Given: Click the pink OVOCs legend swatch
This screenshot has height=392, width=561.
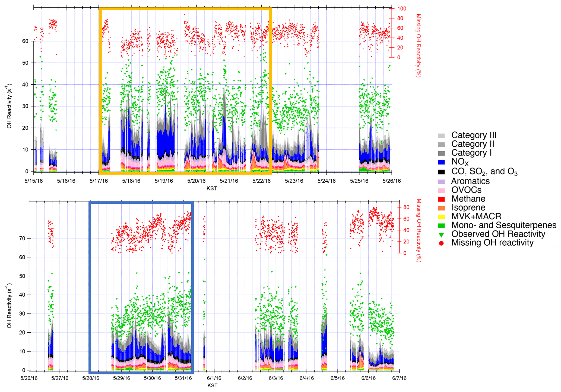Looking at the screenshot, I should [441, 190].
